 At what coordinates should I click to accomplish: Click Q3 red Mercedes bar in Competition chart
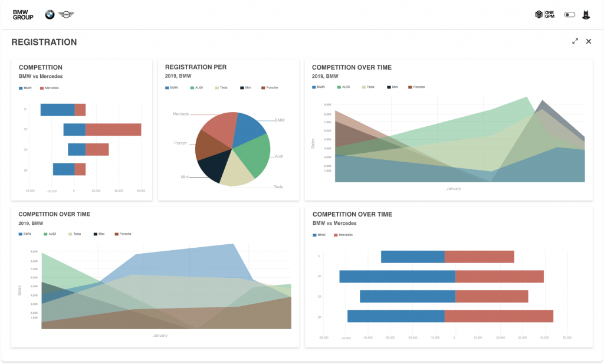(97, 149)
